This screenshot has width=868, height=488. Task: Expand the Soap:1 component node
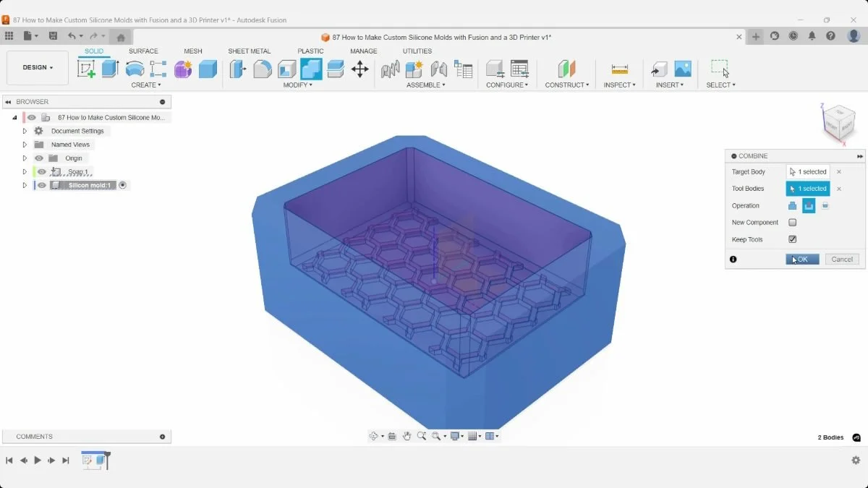pos(25,172)
